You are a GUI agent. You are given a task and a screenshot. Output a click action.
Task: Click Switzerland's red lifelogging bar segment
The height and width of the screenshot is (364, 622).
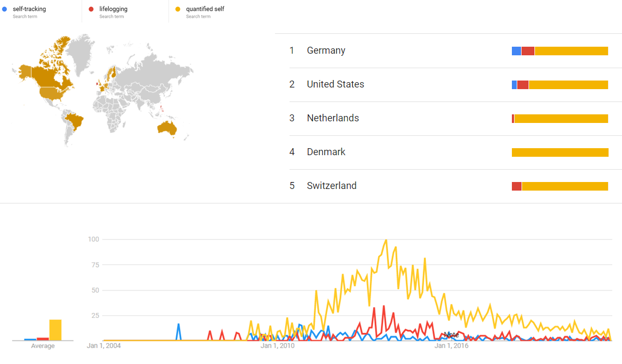click(x=517, y=186)
